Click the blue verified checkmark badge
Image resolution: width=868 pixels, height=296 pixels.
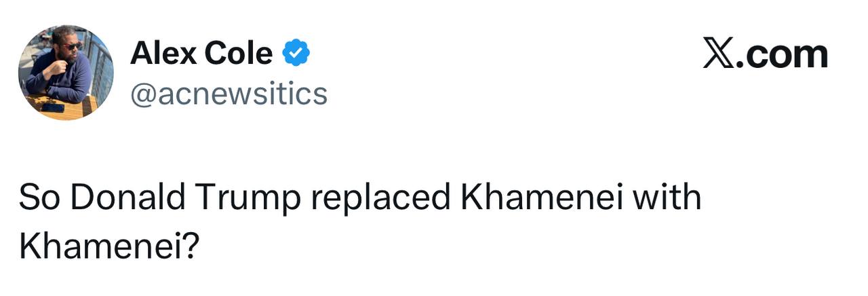(296, 53)
